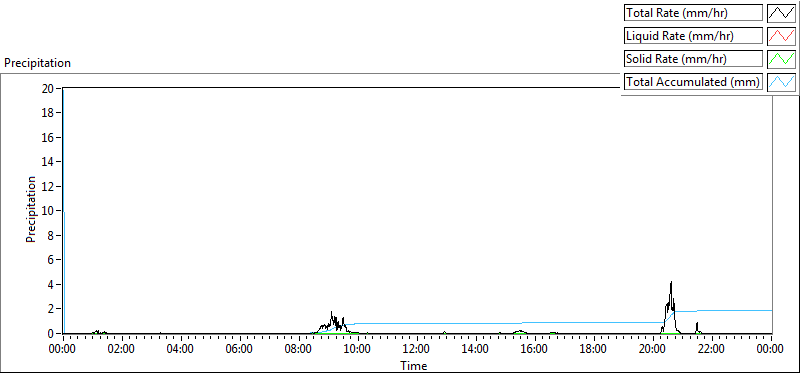
Task: Click the vertical Precipitation y-axis label
Action: click(31, 209)
